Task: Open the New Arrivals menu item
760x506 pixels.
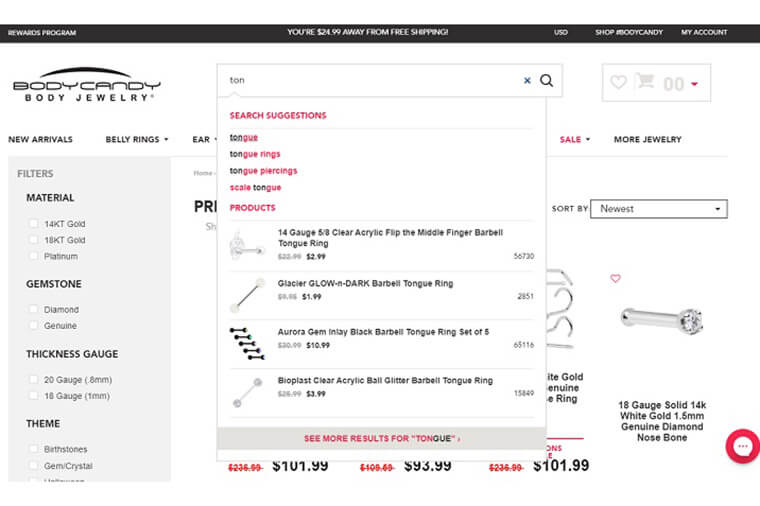Action: [40, 139]
